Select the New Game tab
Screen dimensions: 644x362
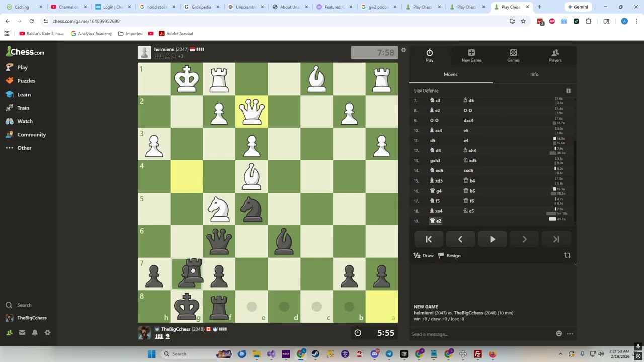(471, 56)
